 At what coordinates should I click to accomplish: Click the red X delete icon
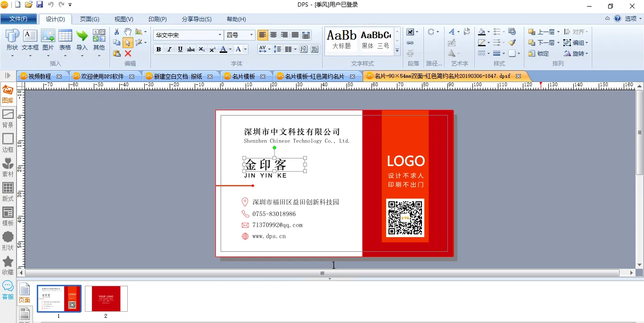(x=128, y=53)
